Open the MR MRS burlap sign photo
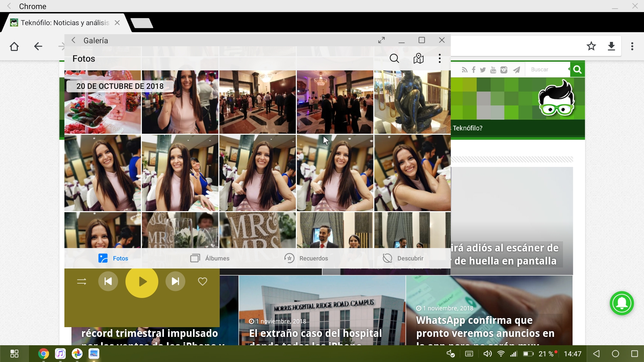Viewport: 644px width, 362px height. (258, 230)
